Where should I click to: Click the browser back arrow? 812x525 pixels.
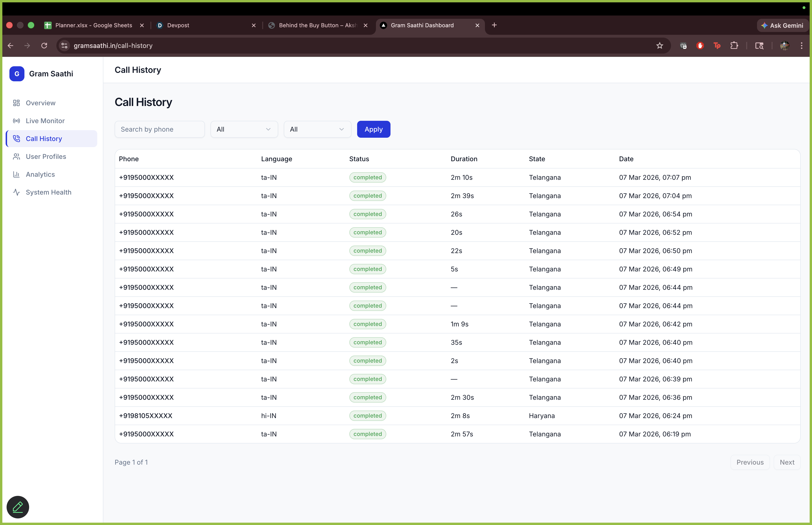(x=11, y=46)
